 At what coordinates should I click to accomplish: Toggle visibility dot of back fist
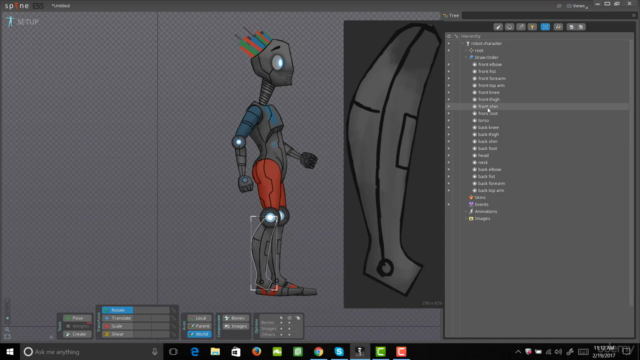pos(449,176)
